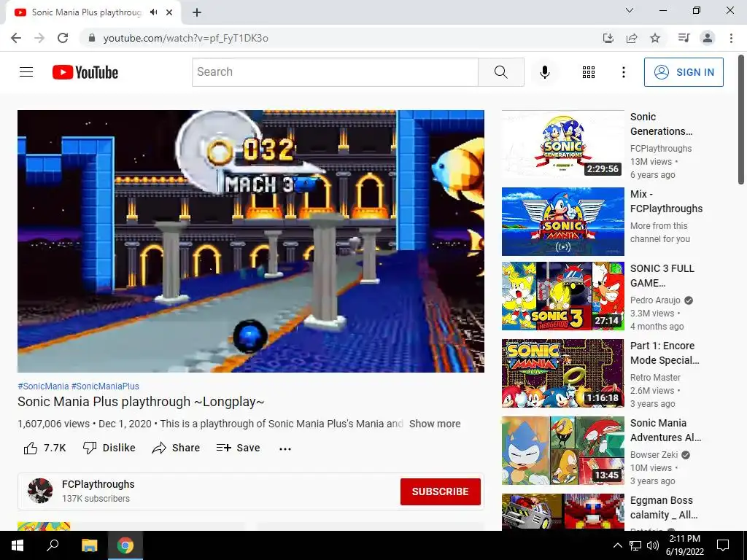Open the SONIC 3 FULL GAME thumbnail
The image size is (747, 560).
click(x=562, y=296)
